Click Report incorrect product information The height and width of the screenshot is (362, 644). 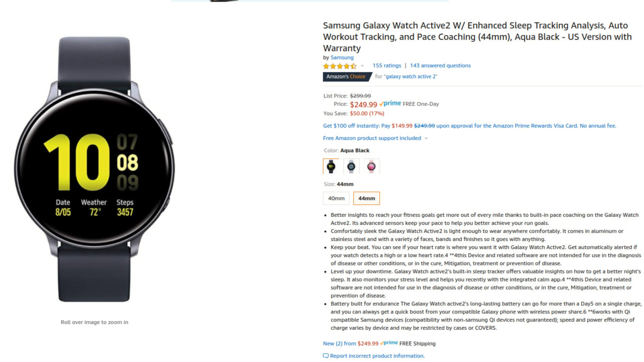click(x=377, y=356)
